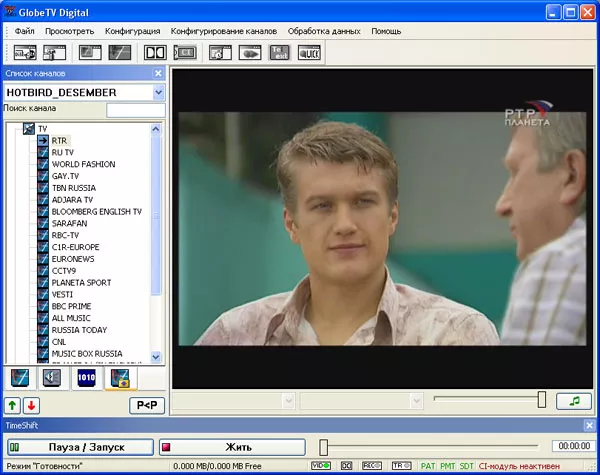600x475 pixels.
Task: Click the TR status bar indicator
Action: (401, 465)
